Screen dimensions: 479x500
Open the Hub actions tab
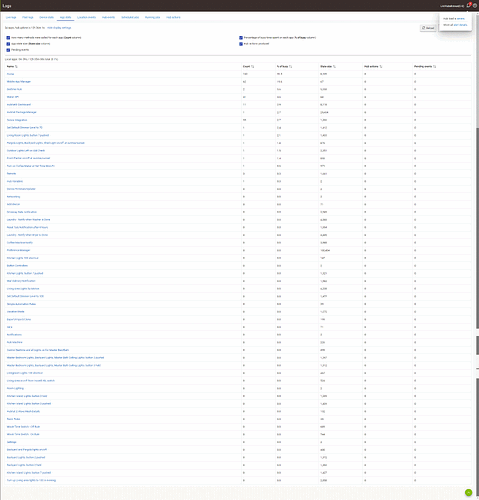tap(173, 17)
